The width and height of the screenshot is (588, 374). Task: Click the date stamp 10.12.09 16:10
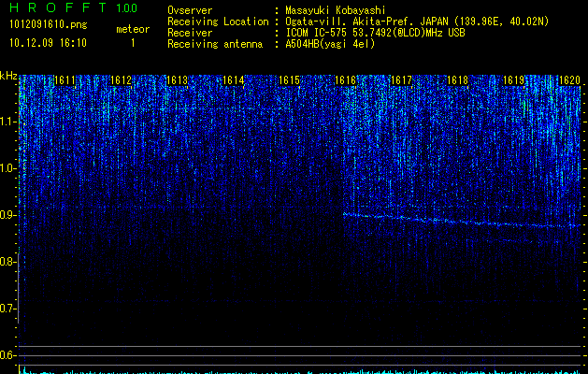pyautogui.click(x=48, y=43)
